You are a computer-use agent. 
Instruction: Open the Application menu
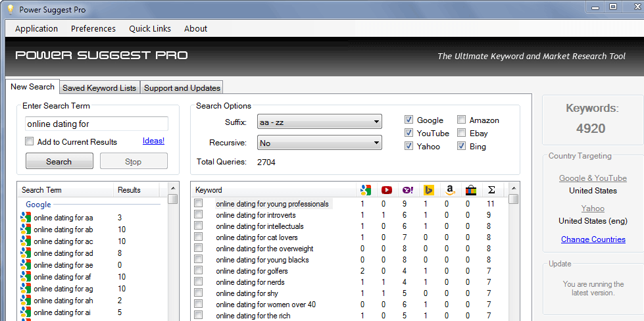point(37,29)
